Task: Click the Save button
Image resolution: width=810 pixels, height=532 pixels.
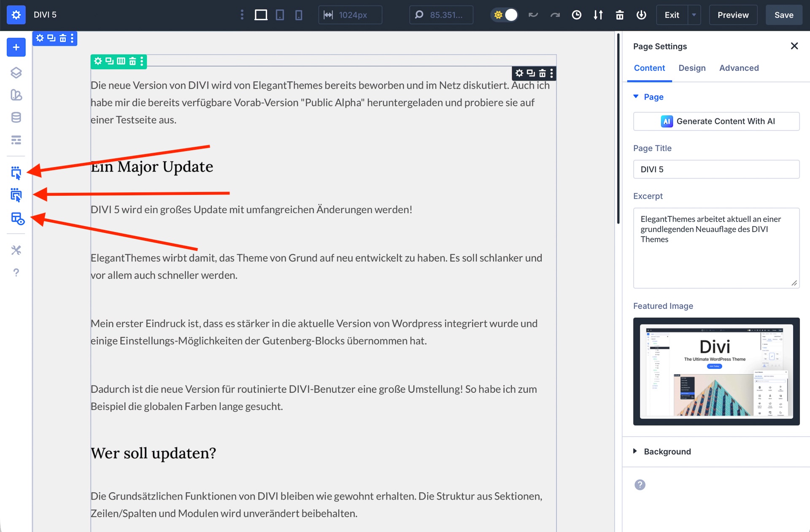Action: coord(783,15)
